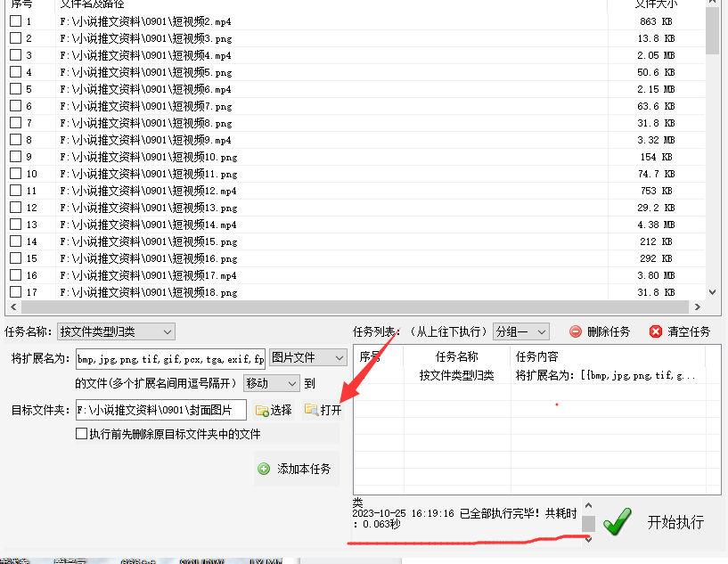Screen dimensions: 728x564
Task: Select the 按文件类型归类 task row
Action: coord(529,375)
